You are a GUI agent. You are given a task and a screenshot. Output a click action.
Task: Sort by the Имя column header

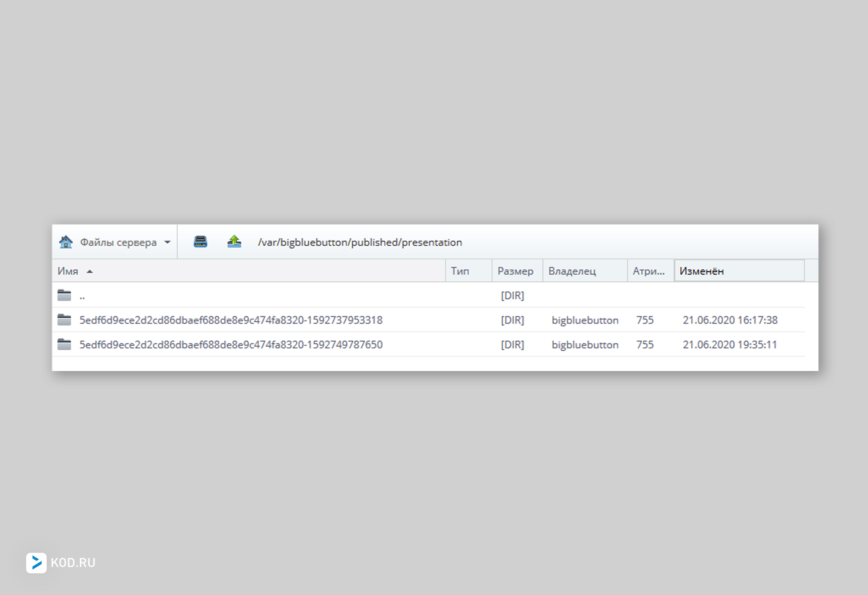68,271
